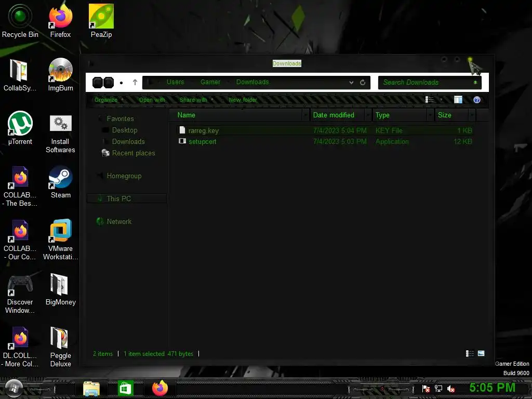532x399 pixels.
Task: Go up one folder level
Action: [135, 82]
